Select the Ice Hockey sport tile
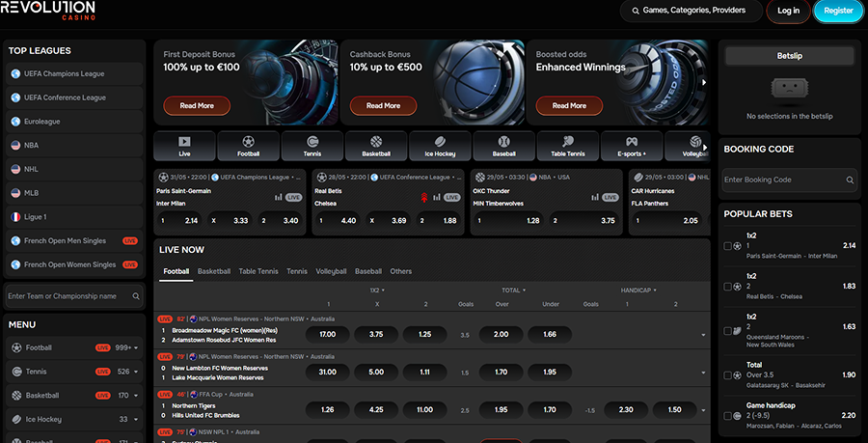Image resolution: width=868 pixels, height=443 pixels. click(x=440, y=146)
